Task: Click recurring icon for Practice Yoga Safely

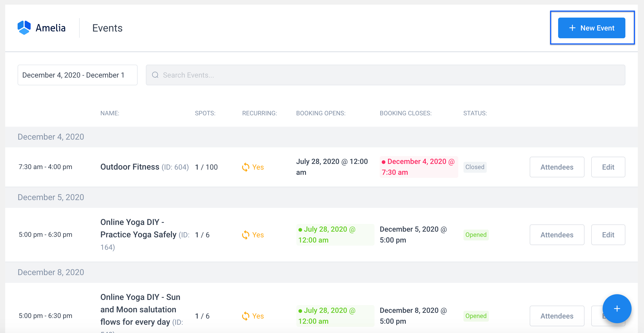Action: click(x=245, y=235)
